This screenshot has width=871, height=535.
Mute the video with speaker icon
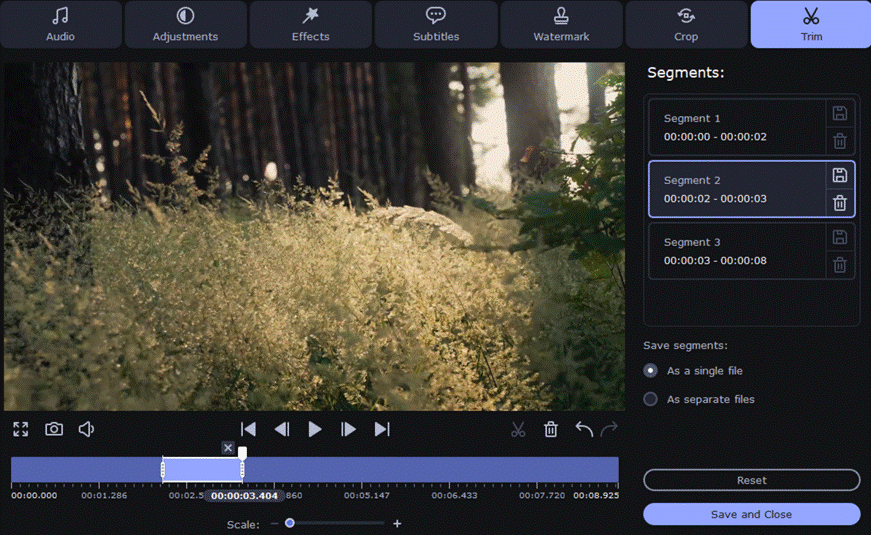click(87, 429)
